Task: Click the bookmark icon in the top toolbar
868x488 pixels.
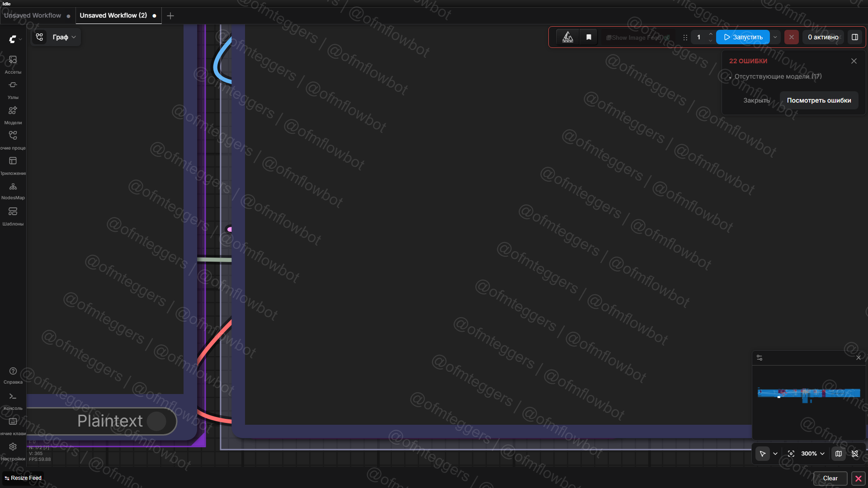Action: pyautogui.click(x=589, y=37)
